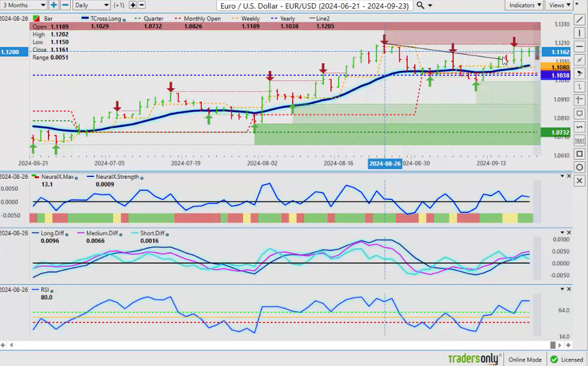Open NeuralX.Max settings dot
The width and height of the screenshot is (588, 366).
(x=76, y=178)
